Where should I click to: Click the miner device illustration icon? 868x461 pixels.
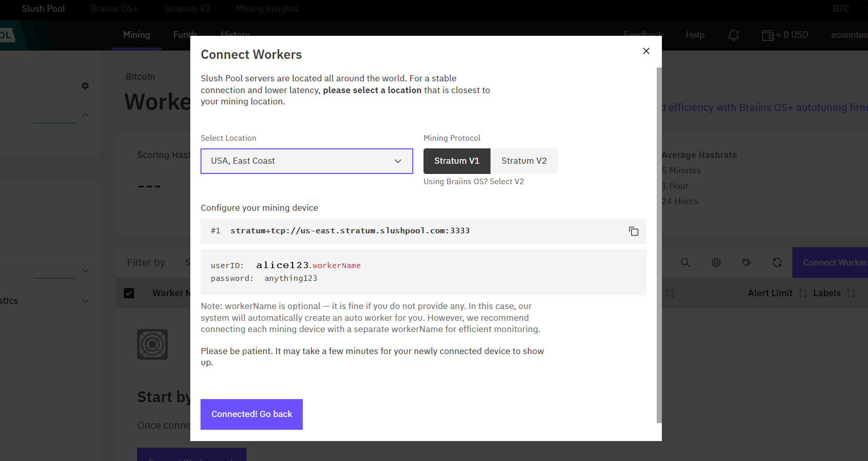point(152,344)
